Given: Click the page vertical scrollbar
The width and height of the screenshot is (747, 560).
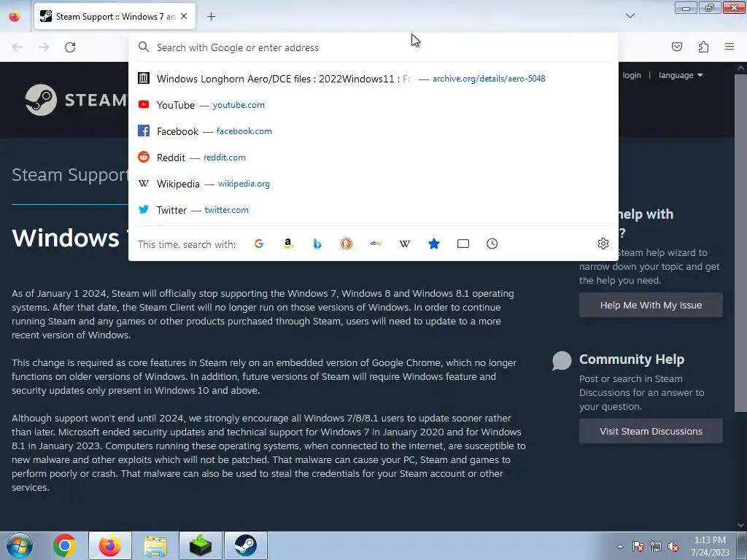Looking at the screenshot, I should click(x=740, y=243).
